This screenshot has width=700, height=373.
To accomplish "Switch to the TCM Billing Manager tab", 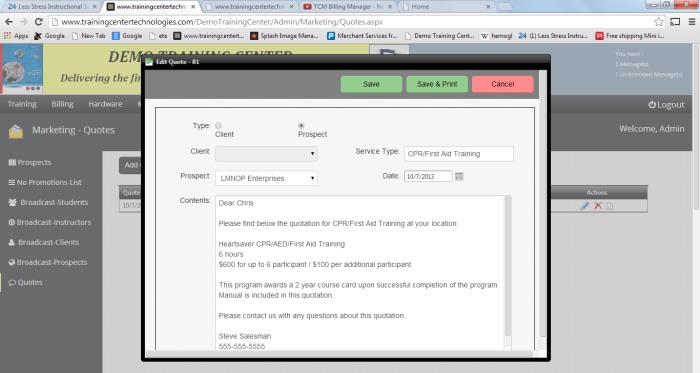I will (347, 7).
